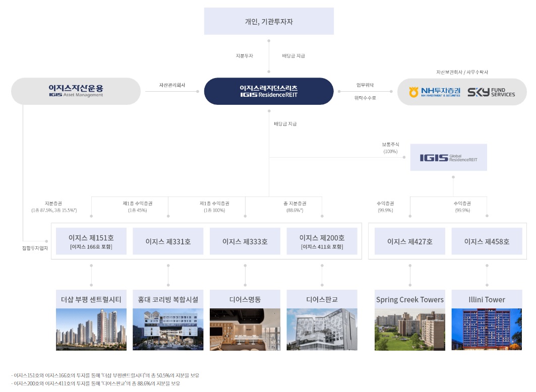Screen dimensions: 536x392
Task: Click the 제1종 수익증권 (1종 45%) label
Action: pos(138,207)
